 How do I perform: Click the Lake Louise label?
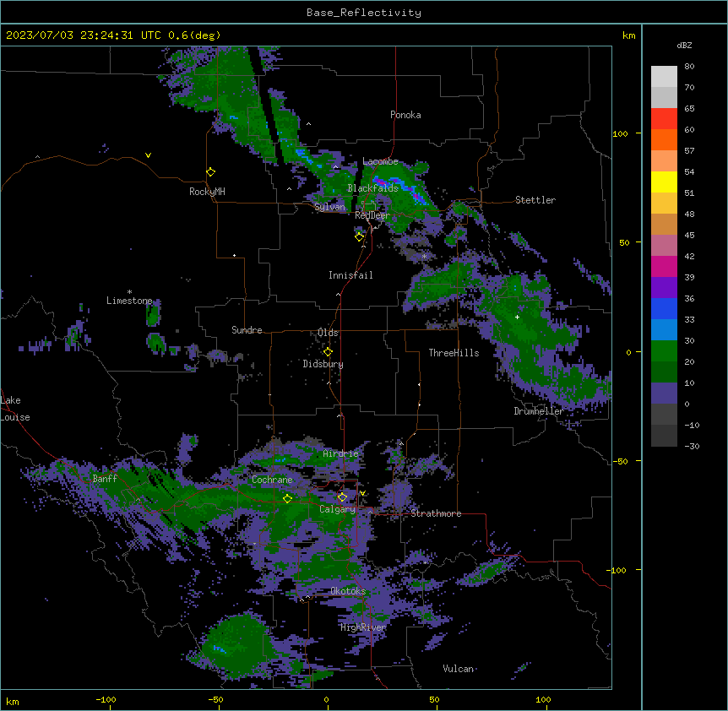(15, 409)
